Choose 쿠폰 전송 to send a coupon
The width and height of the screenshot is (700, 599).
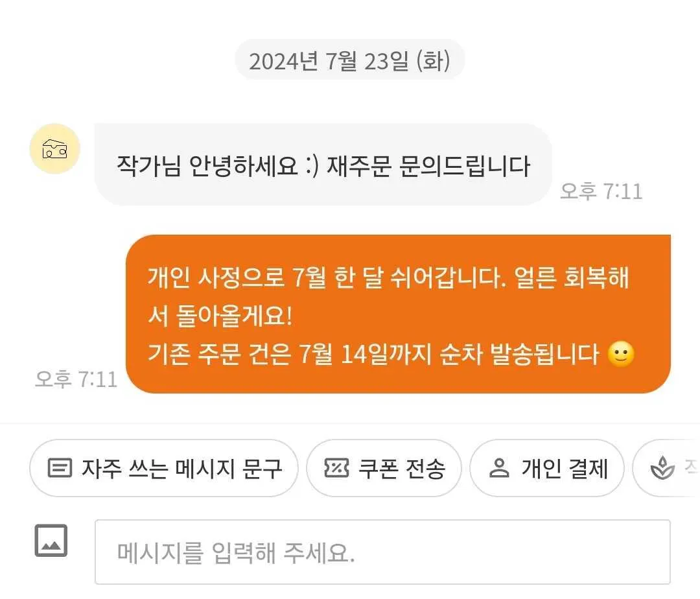pos(384,468)
